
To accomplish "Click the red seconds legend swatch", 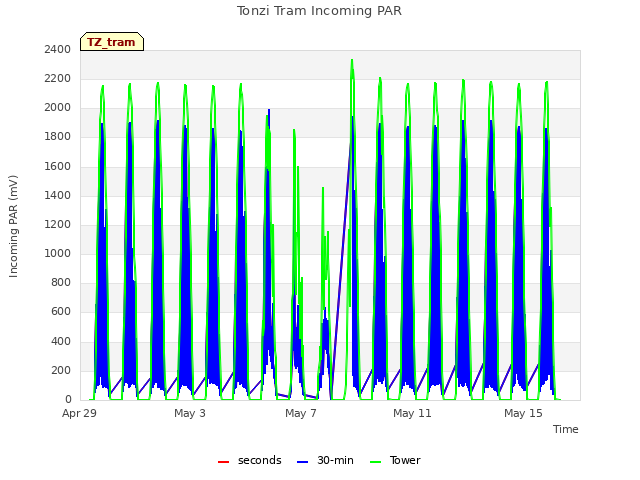I will pyautogui.click(x=223, y=462).
